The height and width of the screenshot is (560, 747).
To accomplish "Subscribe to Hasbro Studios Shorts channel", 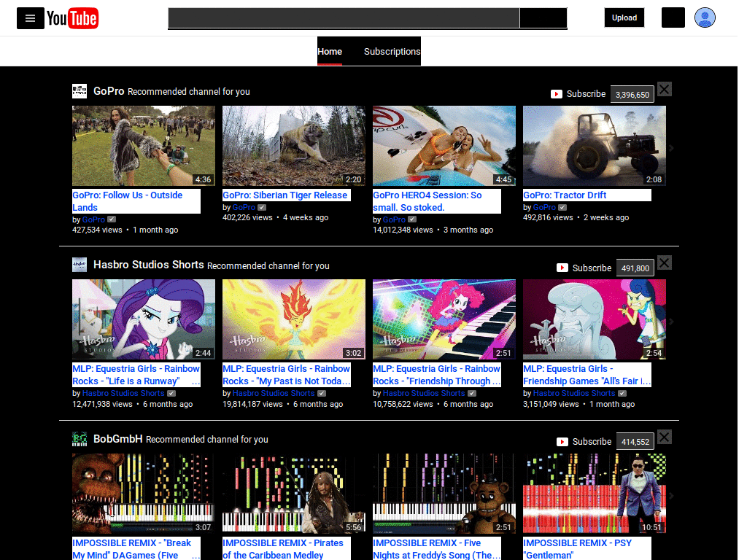I will [x=584, y=268].
